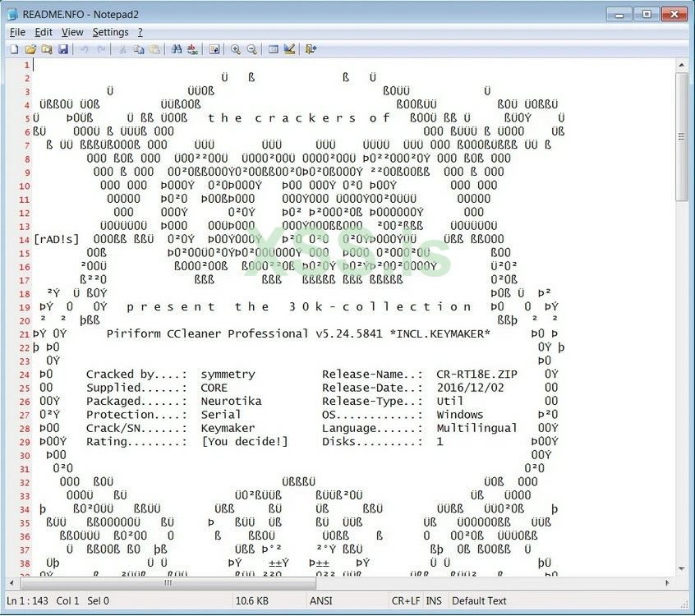Minimize the Notepad2 window
This screenshot has height=616, width=695.
[x=619, y=14]
